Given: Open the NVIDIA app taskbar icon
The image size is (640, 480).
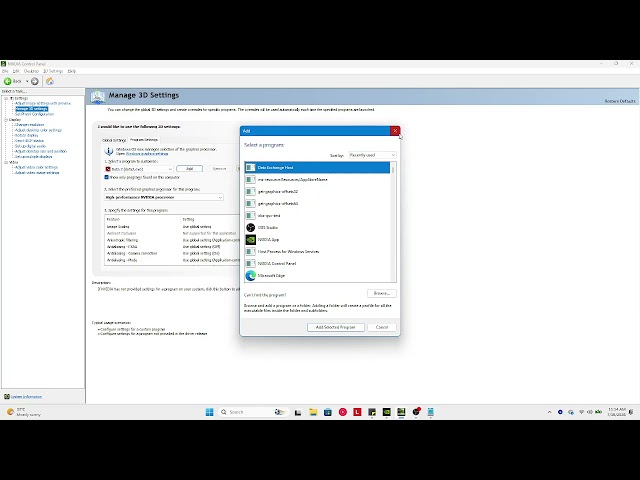Looking at the screenshot, I should click(387, 412).
